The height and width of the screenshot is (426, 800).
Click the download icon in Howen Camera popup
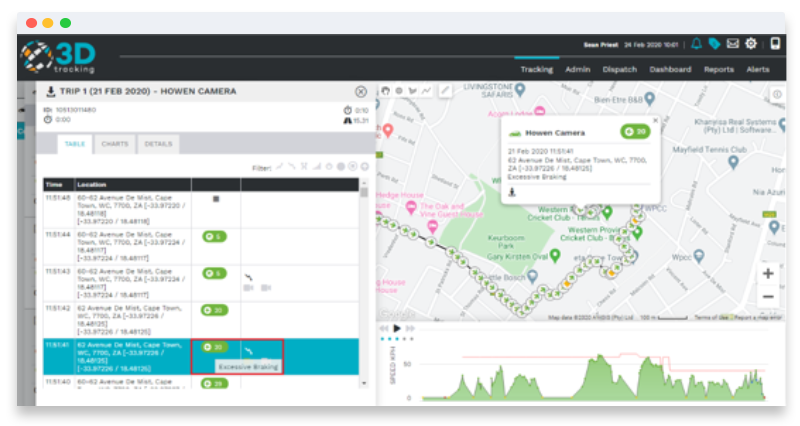coord(512,192)
